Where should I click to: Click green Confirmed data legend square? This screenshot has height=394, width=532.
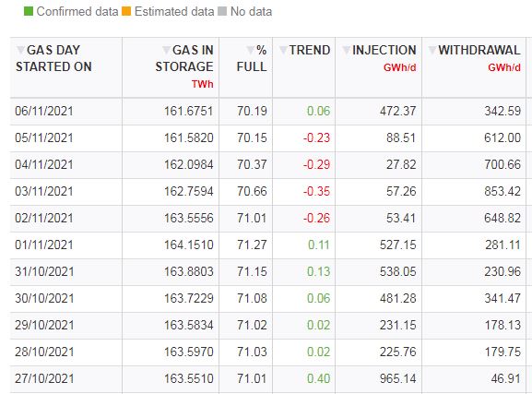pyautogui.click(x=29, y=11)
